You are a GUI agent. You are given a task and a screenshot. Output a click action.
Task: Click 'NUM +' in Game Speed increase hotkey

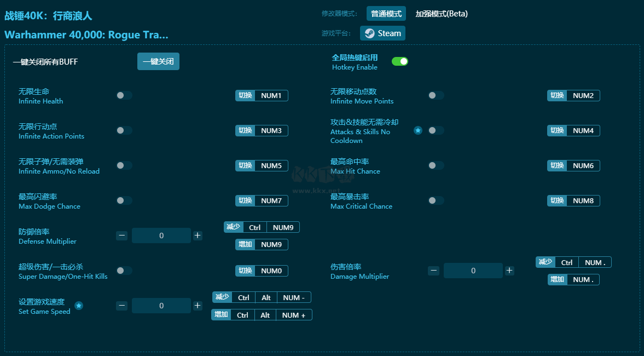294,315
